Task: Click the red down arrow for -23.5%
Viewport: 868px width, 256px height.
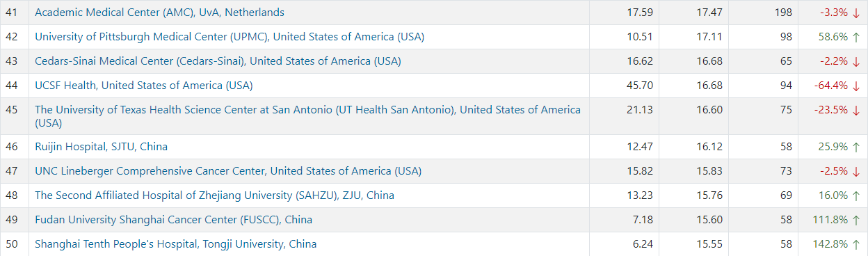Action: pos(856,110)
